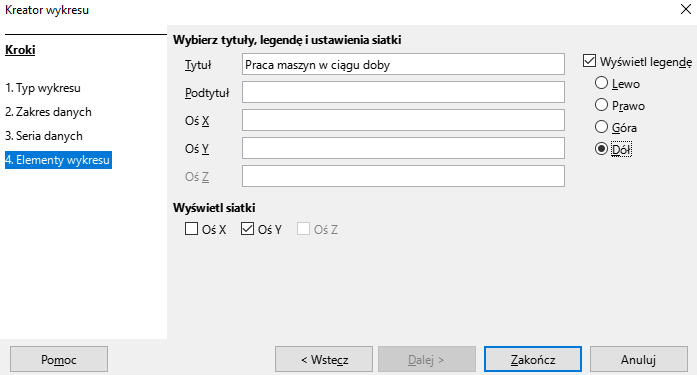Switch to step 3. Seria danych
Viewport: 697px width, 375px height.
(x=44, y=136)
